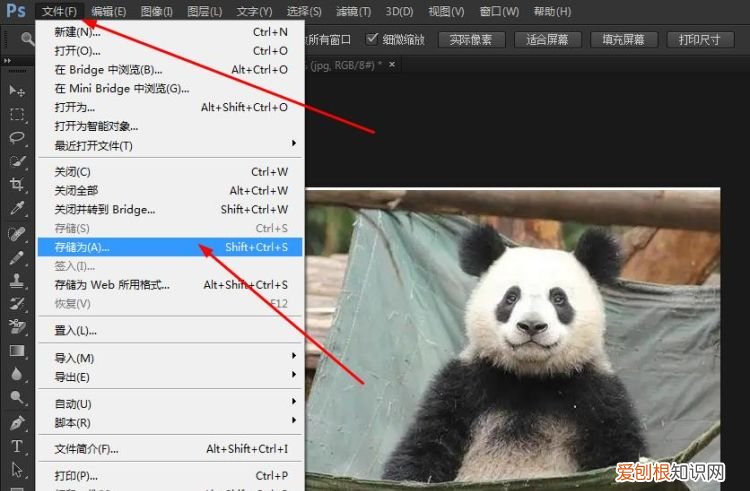Open the 图层(L) menu
Screen dimensions: 750x491
pyautogui.click(x=204, y=11)
